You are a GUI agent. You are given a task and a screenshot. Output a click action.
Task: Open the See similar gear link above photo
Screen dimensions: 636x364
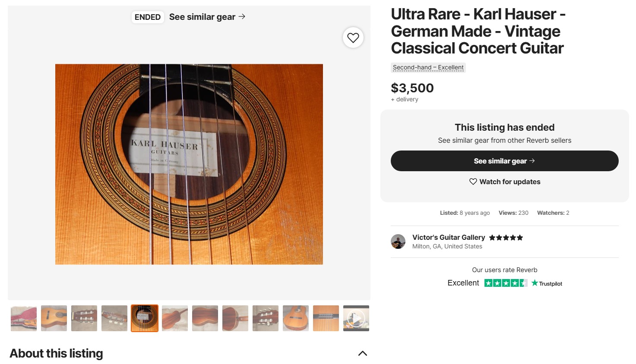(x=207, y=17)
